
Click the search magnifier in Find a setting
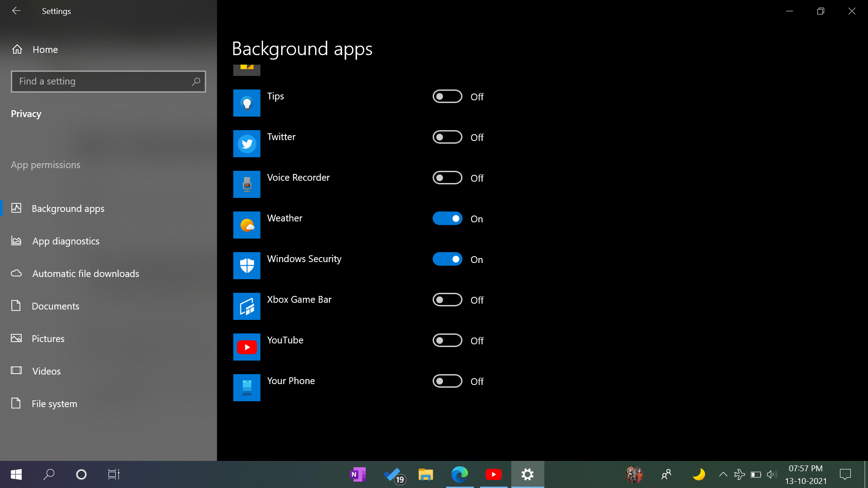coord(196,82)
